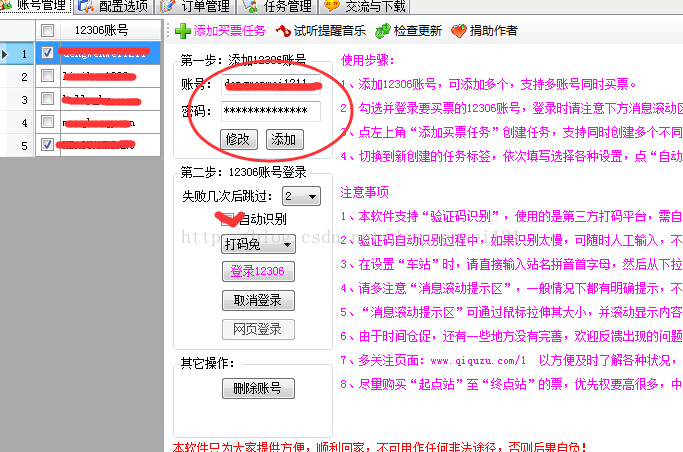Open the 账号管理 tab
This screenshot has height=452, width=683.
36,6
